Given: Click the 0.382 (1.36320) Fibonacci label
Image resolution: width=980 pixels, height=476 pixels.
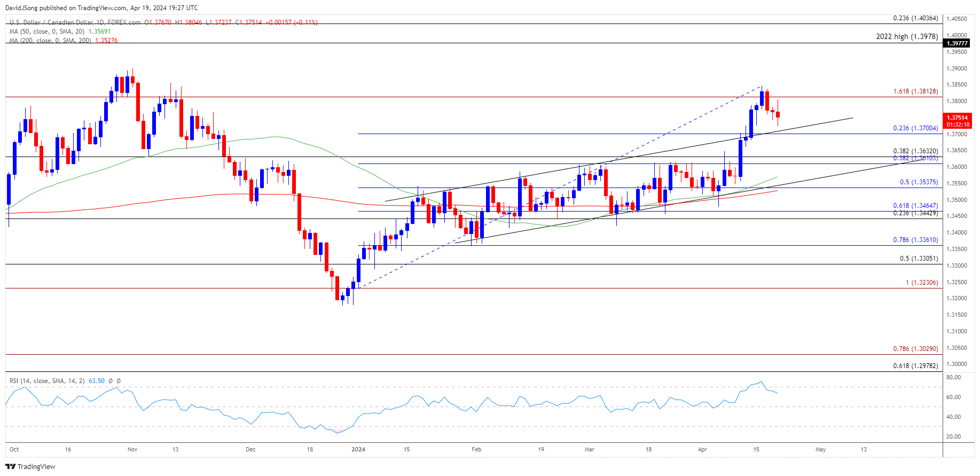Looking at the screenshot, I should 915,151.
